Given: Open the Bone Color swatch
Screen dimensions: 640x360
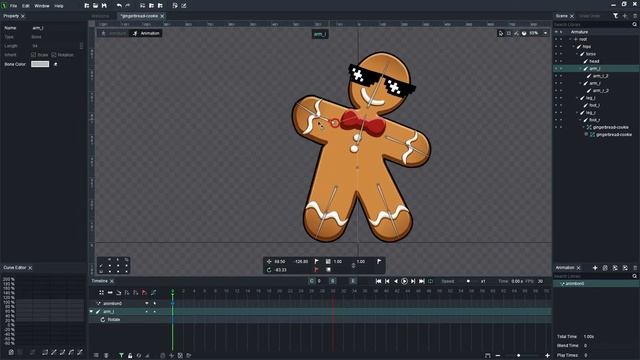Looking at the screenshot, I should coord(40,64).
